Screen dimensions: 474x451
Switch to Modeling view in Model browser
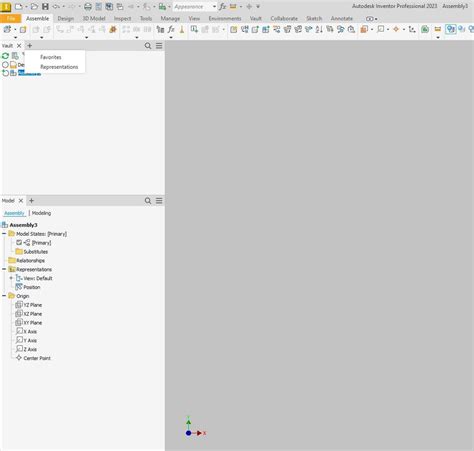click(41, 213)
